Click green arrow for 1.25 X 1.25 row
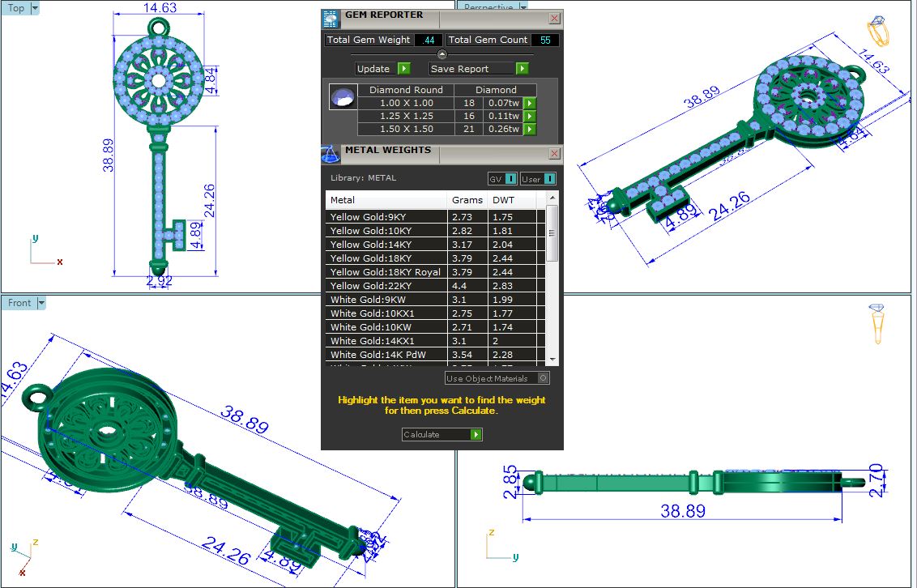917x588 pixels. (x=529, y=116)
